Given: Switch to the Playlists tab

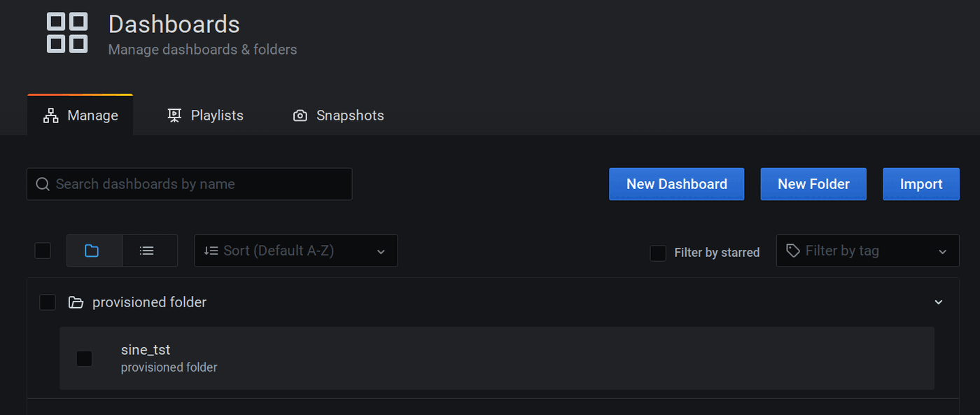Looking at the screenshot, I should tap(216, 115).
